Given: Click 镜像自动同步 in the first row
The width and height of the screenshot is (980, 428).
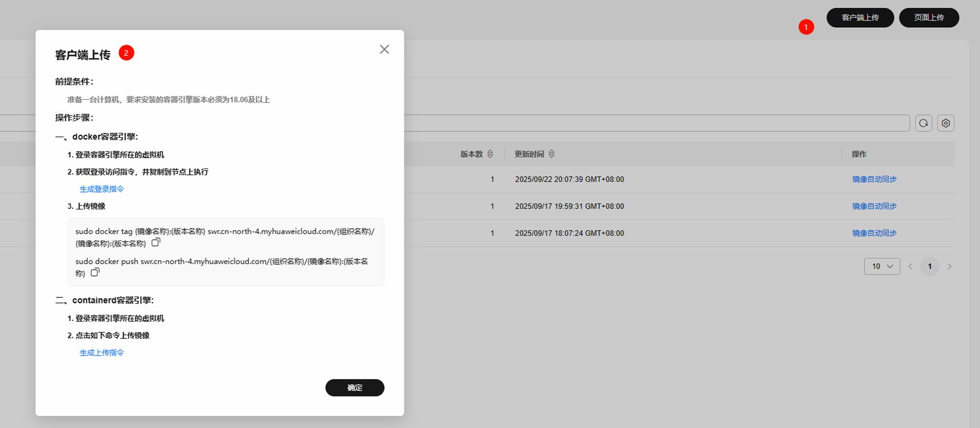Looking at the screenshot, I should coord(874,179).
